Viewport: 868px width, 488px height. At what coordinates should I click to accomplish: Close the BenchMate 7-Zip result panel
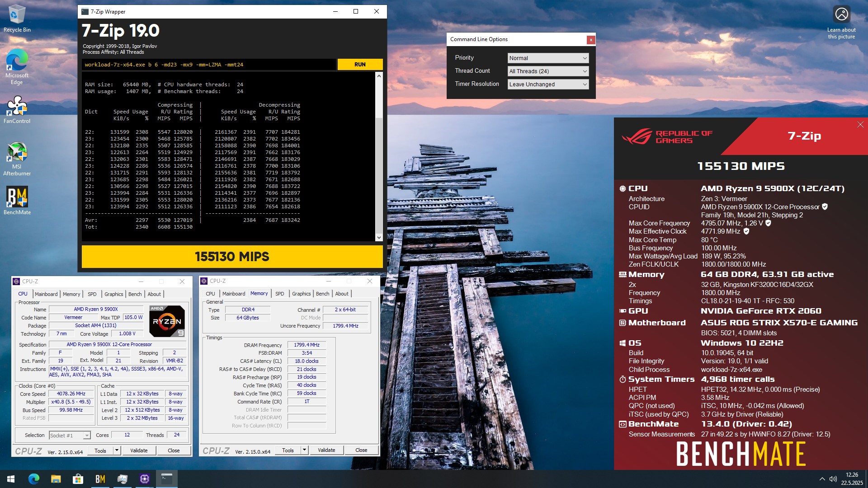pos(860,125)
